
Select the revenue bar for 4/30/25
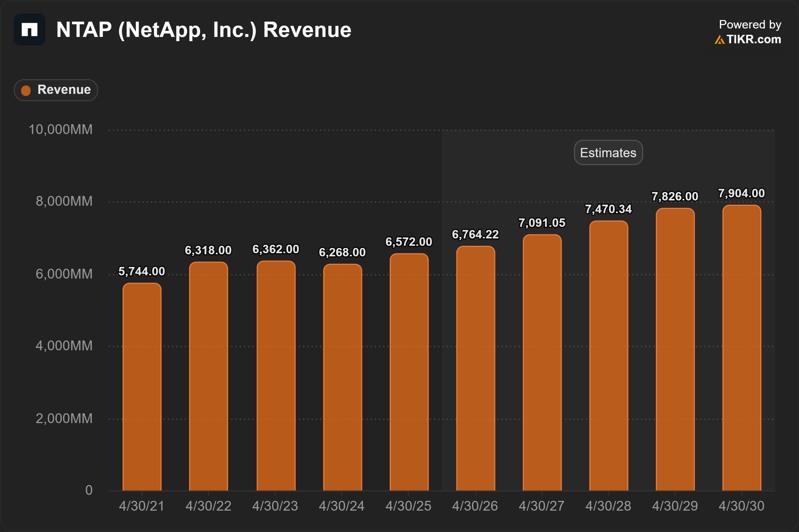(x=409, y=370)
